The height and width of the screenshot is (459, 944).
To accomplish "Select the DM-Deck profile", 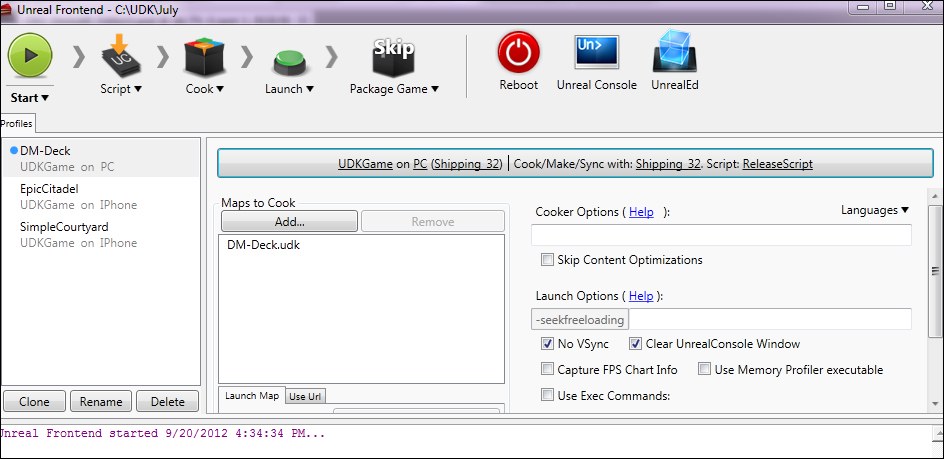I will point(101,158).
